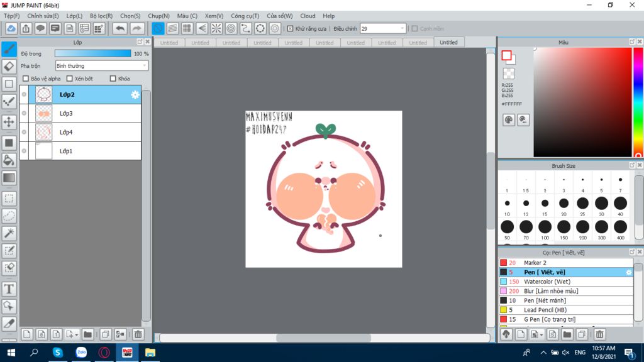The height and width of the screenshot is (362, 644).
Task: Select the Bucket fill tool
Action: 9,160
